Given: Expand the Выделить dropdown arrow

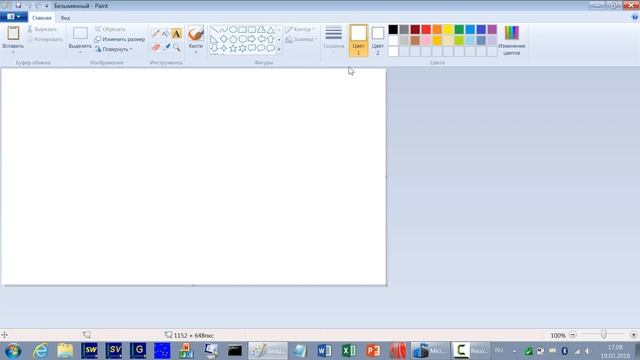Looking at the screenshot, I should [x=80, y=52].
